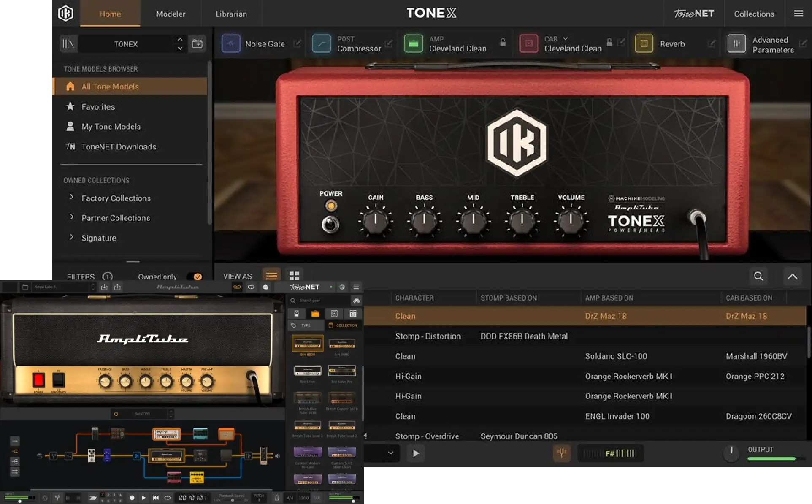Click the POST Compressor module icon
Viewport: 812px width, 504px height.
321,44
